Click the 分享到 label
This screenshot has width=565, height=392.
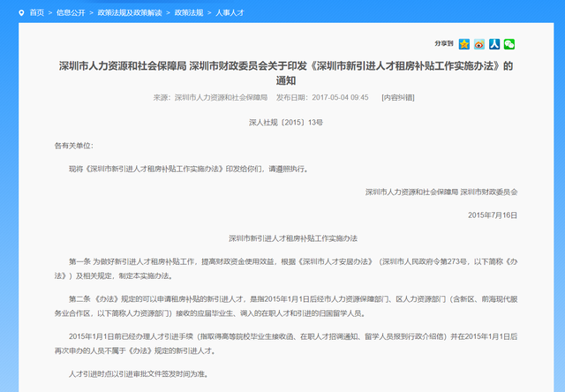tap(444, 43)
